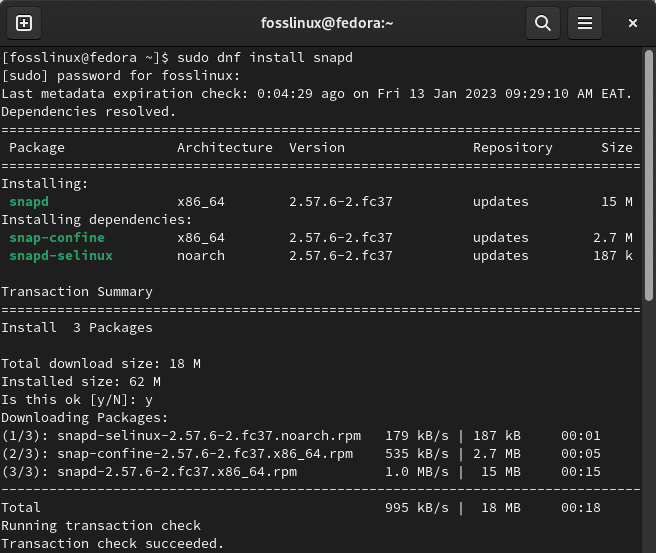Screen dimensions: 656x553
Task: Click 'noarch' architecture of snapd-selinux
Action: click(x=201, y=256)
